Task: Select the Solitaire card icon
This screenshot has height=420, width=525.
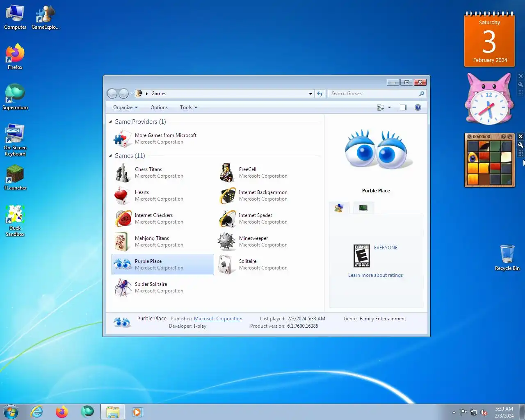Action: (x=226, y=265)
